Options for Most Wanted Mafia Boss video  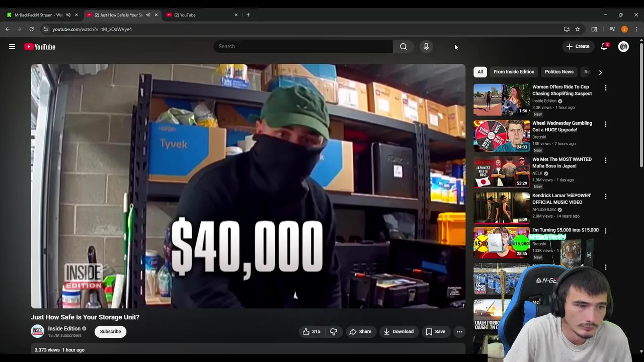point(606,160)
